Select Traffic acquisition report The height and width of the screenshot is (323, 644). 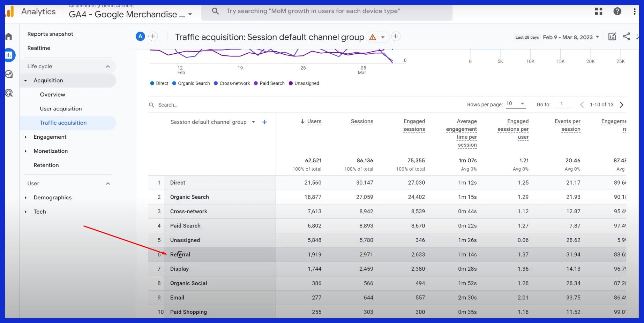[63, 123]
